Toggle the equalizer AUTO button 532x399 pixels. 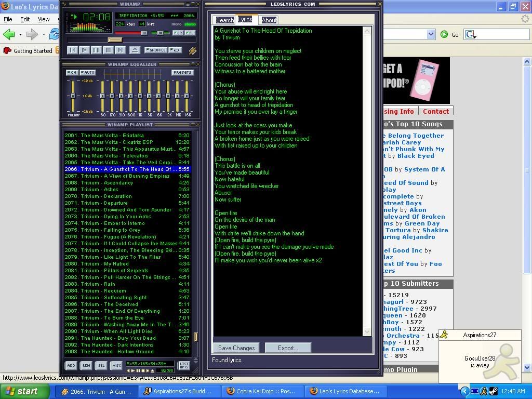[87, 73]
